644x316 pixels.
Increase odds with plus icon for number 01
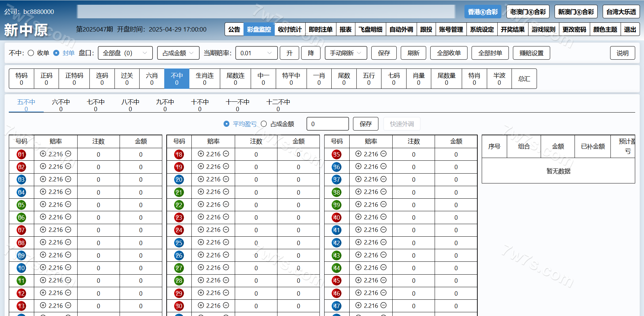43,154
